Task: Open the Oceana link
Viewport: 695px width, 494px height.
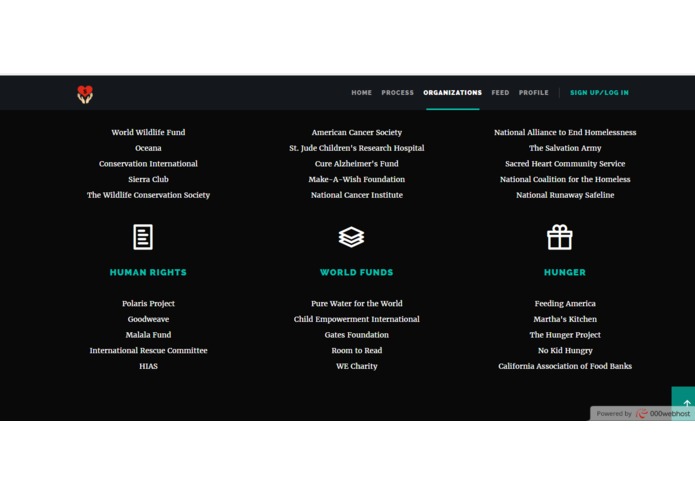Action: click(x=148, y=148)
